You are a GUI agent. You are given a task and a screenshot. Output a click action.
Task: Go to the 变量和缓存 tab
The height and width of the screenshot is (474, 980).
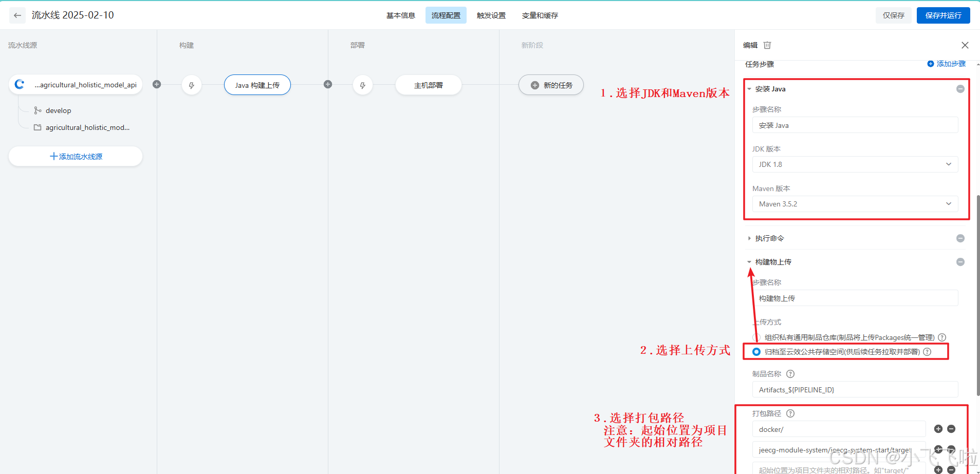click(x=540, y=15)
